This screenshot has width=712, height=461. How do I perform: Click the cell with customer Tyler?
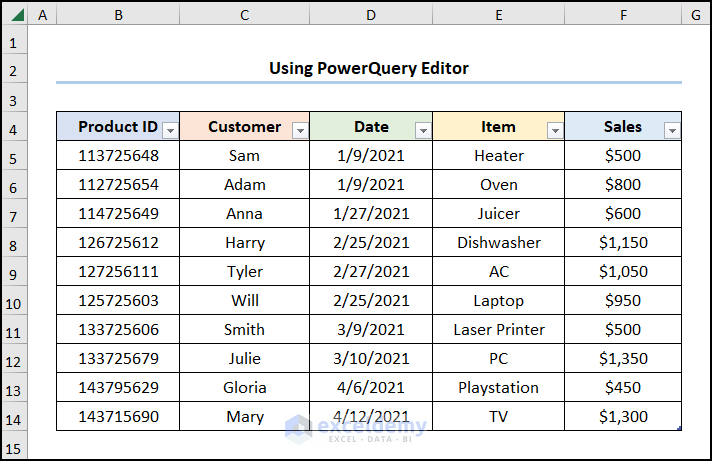pos(245,272)
